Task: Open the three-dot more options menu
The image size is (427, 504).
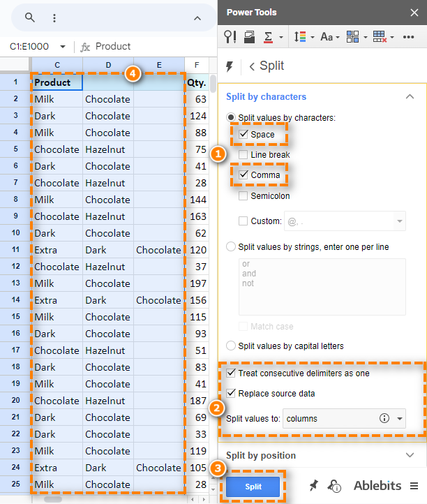Action: 54,18
